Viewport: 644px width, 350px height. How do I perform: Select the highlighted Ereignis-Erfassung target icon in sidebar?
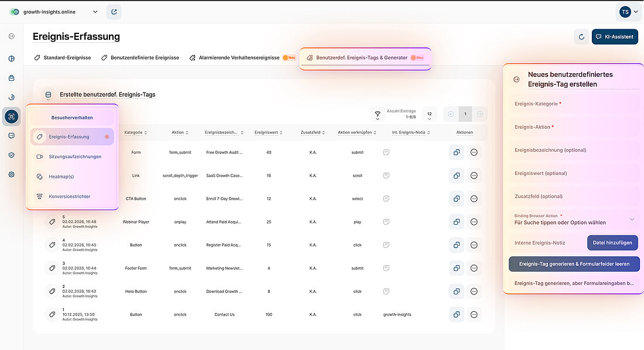tap(11, 116)
